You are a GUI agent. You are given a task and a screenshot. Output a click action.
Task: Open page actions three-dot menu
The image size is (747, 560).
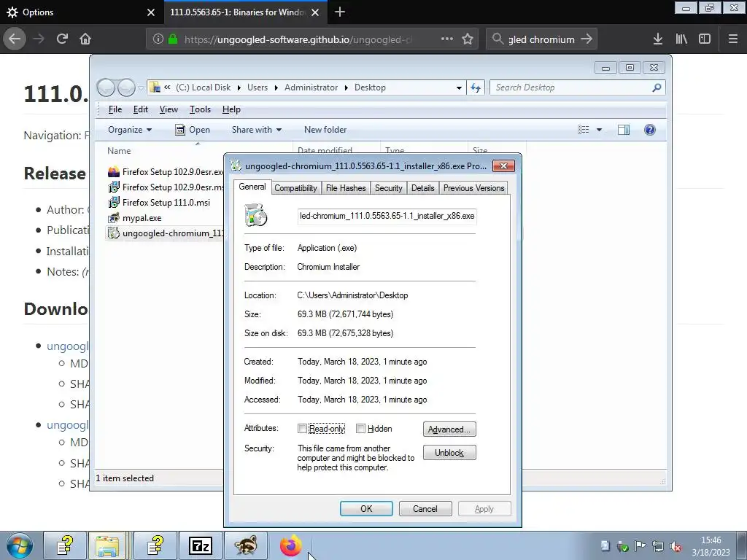click(x=447, y=39)
